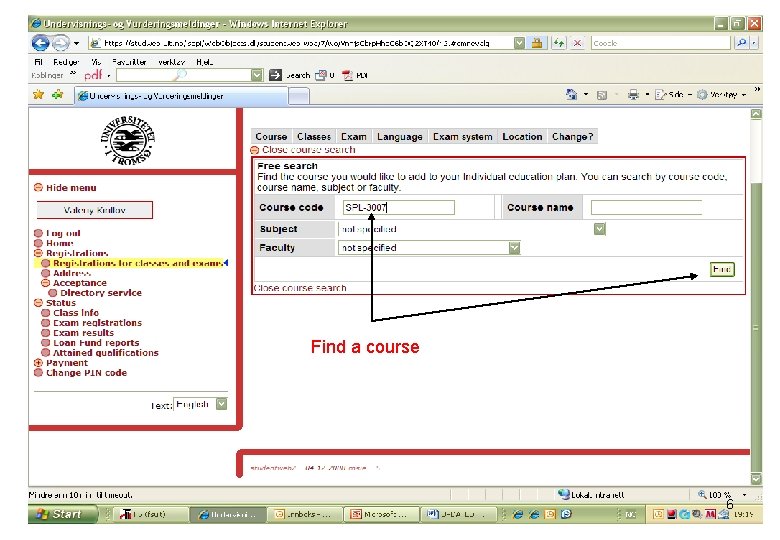Open the Rediger menu
The width and height of the screenshot is (780, 540).
(x=66, y=62)
